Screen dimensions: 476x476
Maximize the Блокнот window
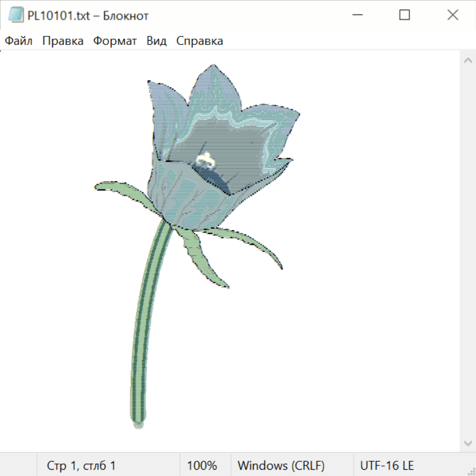coord(405,15)
